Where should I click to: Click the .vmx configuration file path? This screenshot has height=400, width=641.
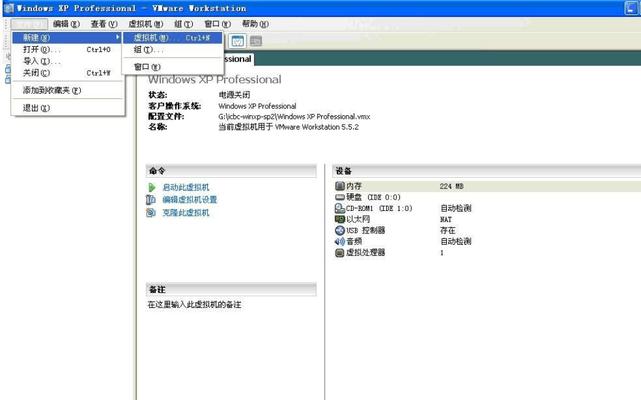click(294, 117)
